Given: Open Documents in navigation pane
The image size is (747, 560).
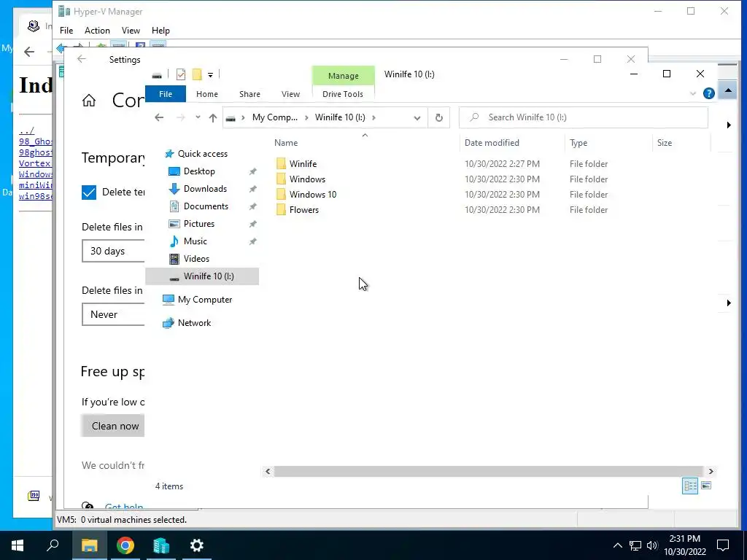Looking at the screenshot, I should click(x=206, y=206).
